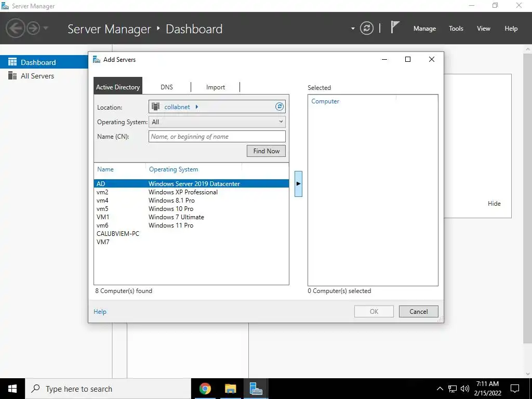Expand the dropdown arrow beside refresh icon

click(x=353, y=29)
